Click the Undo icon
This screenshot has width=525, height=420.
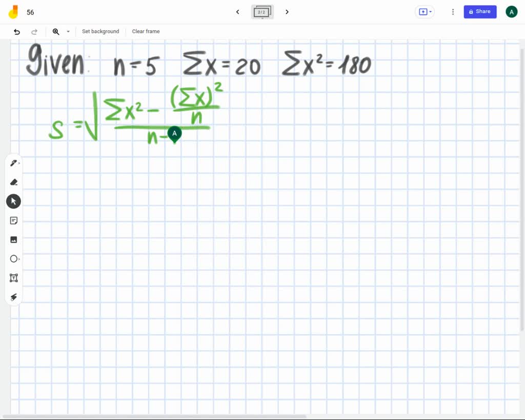click(x=16, y=31)
